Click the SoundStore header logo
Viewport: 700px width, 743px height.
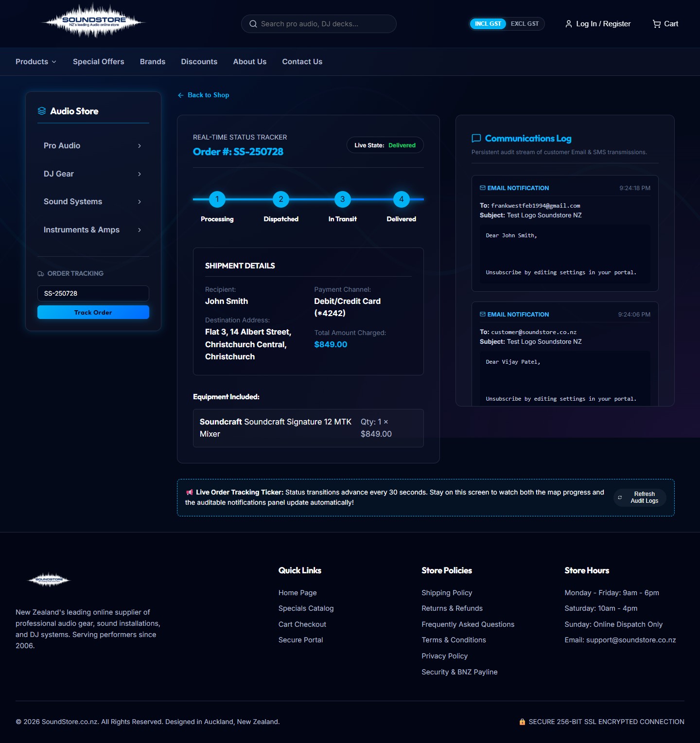[93, 21]
